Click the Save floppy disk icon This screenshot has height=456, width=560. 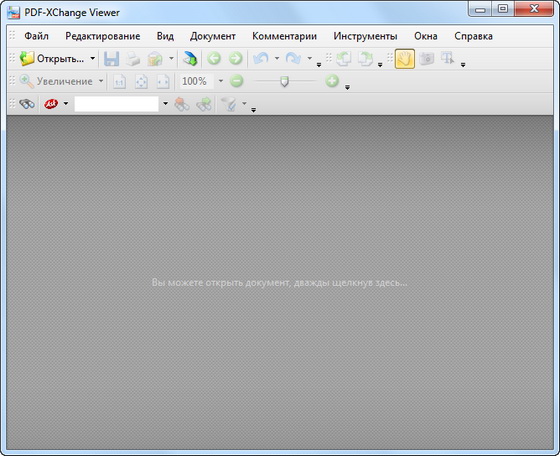111,59
